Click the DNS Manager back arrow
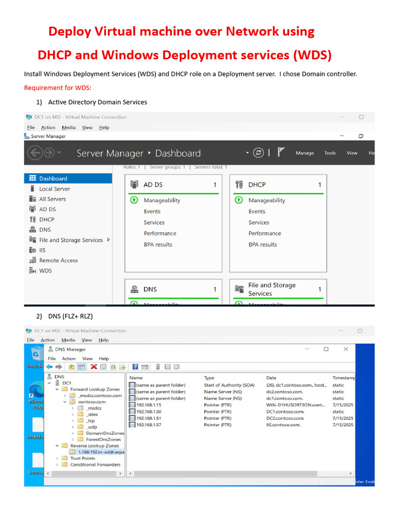The image size is (399, 532). point(49,367)
